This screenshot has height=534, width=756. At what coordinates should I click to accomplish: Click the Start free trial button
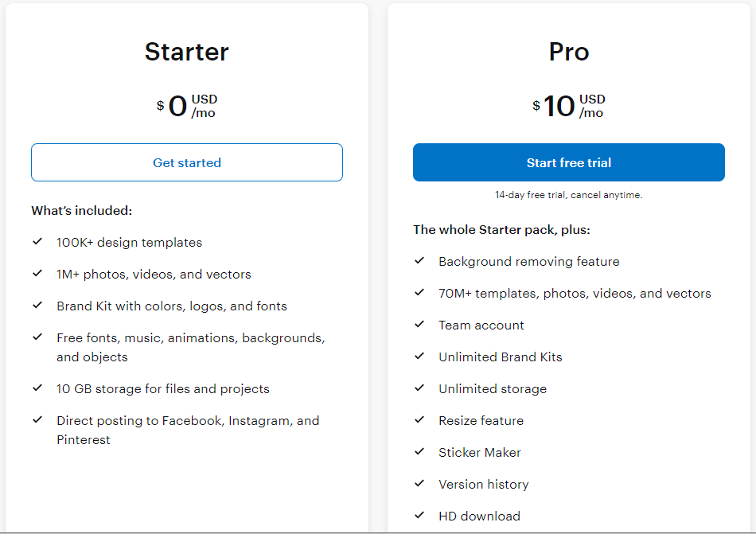[x=569, y=162]
